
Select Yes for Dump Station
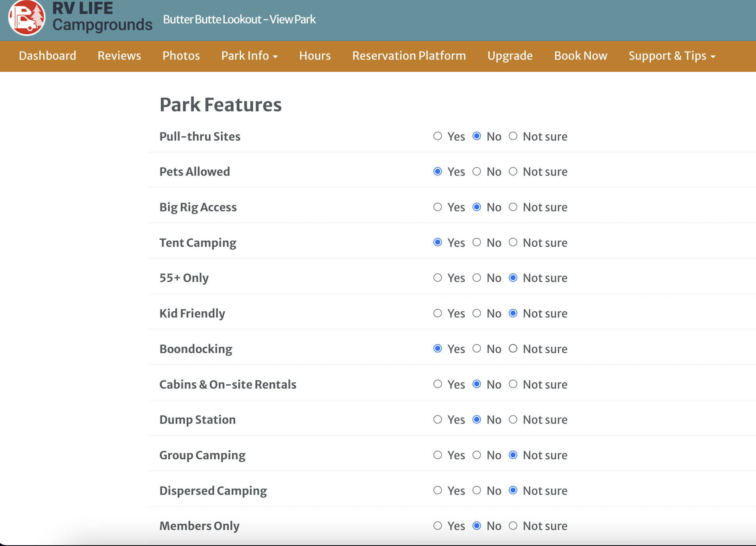438,419
